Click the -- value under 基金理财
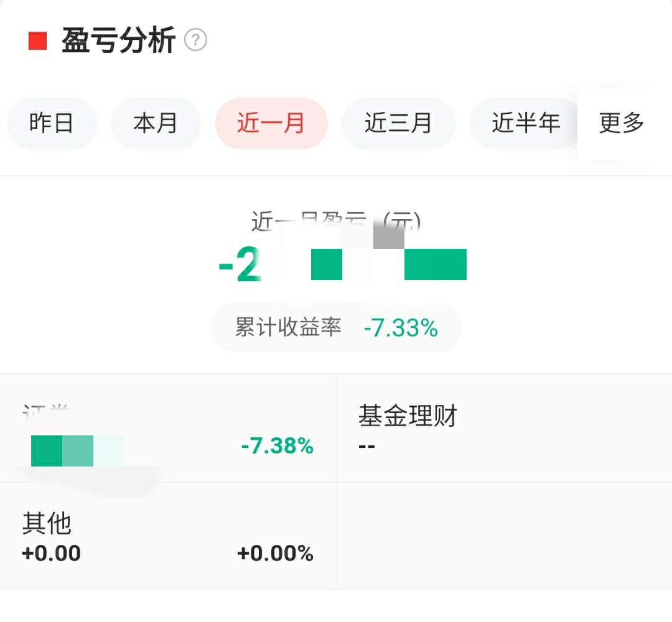 pyautogui.click(x=367, y=446)
